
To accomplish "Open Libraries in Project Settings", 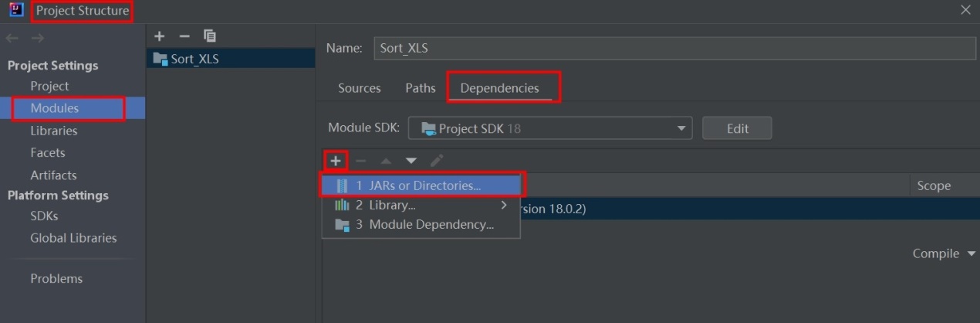I will click(x=53, y=131).
